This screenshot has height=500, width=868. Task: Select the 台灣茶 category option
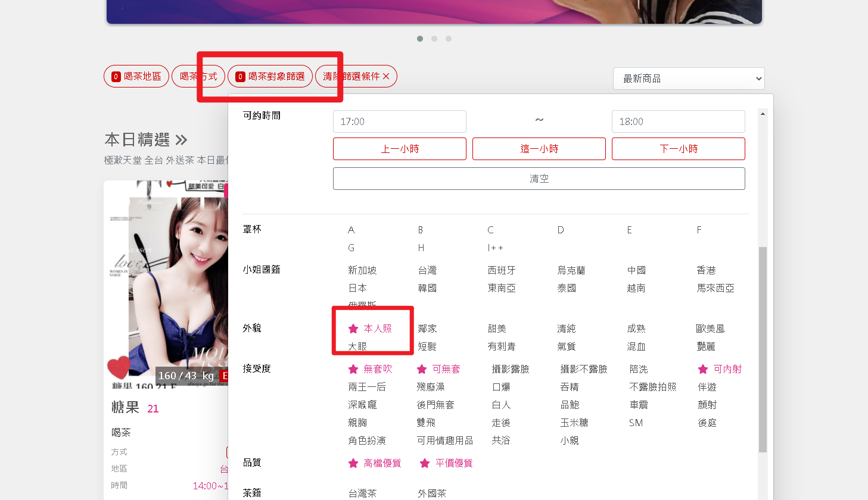(x=362, y=493)
